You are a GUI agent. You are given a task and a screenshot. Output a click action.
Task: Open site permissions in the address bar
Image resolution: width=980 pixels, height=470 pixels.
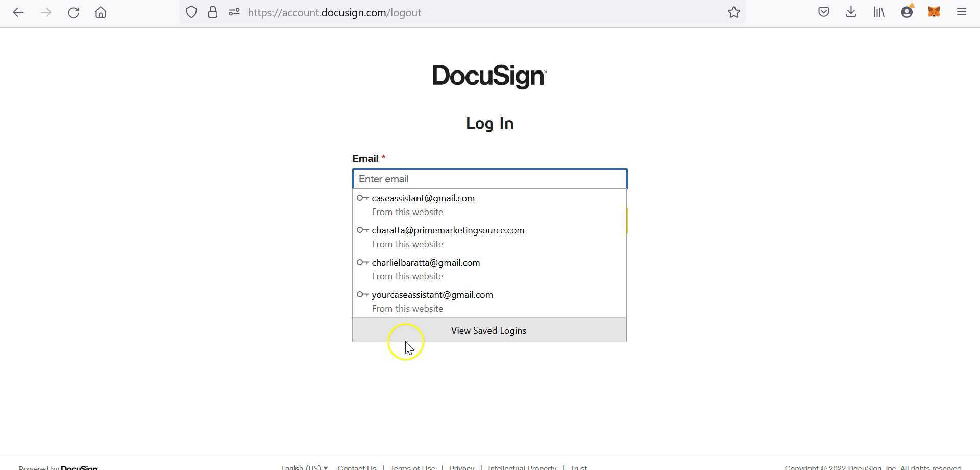(x=234, y=12)
